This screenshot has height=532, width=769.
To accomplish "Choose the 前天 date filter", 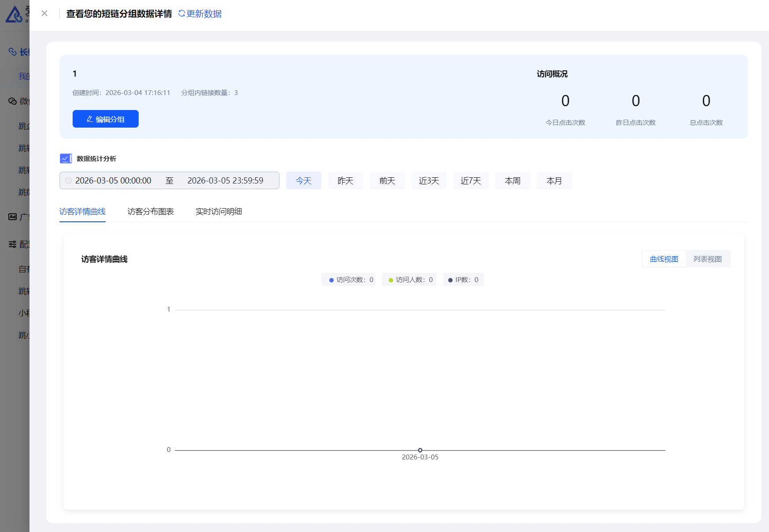I will click(x=387, y=180).
